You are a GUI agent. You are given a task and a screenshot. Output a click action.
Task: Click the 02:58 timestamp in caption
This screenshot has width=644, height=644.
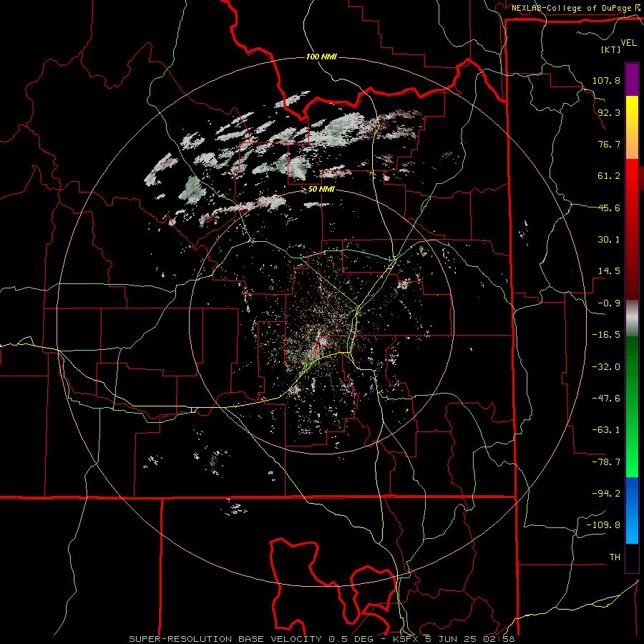[499, 639]
